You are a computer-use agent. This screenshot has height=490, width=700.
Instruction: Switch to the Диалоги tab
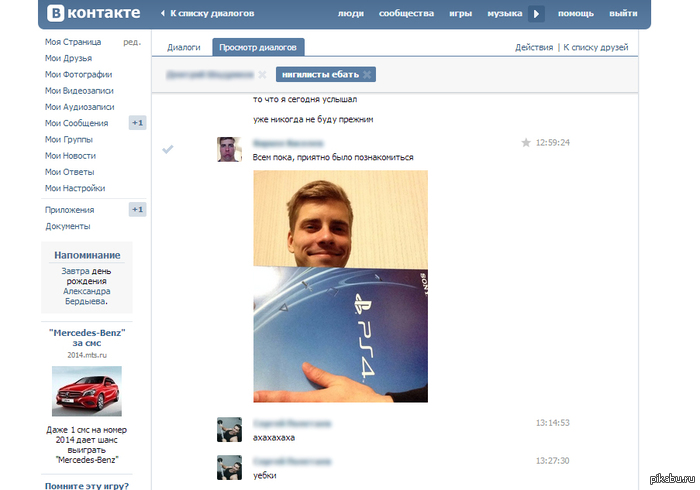pos(183,47)
